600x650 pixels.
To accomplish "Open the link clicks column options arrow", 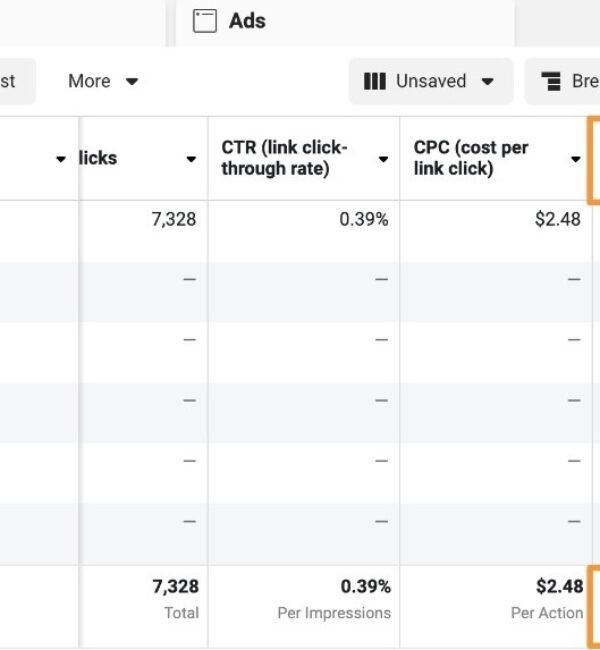I will click(191, 159).
